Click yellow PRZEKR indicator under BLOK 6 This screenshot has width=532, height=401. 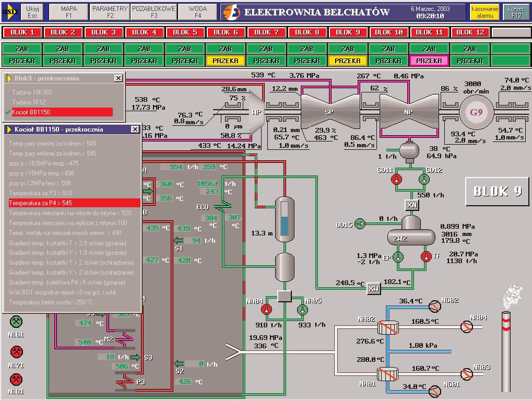point(226,61)
